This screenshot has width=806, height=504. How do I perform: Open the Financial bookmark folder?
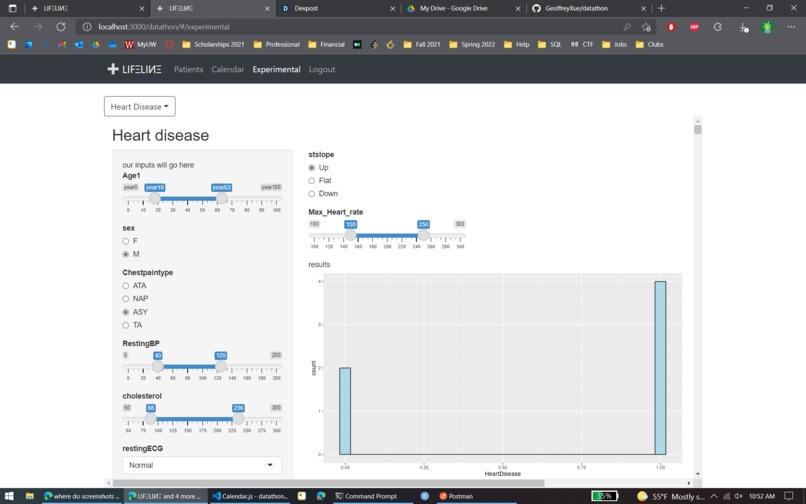tap(326, 45)
